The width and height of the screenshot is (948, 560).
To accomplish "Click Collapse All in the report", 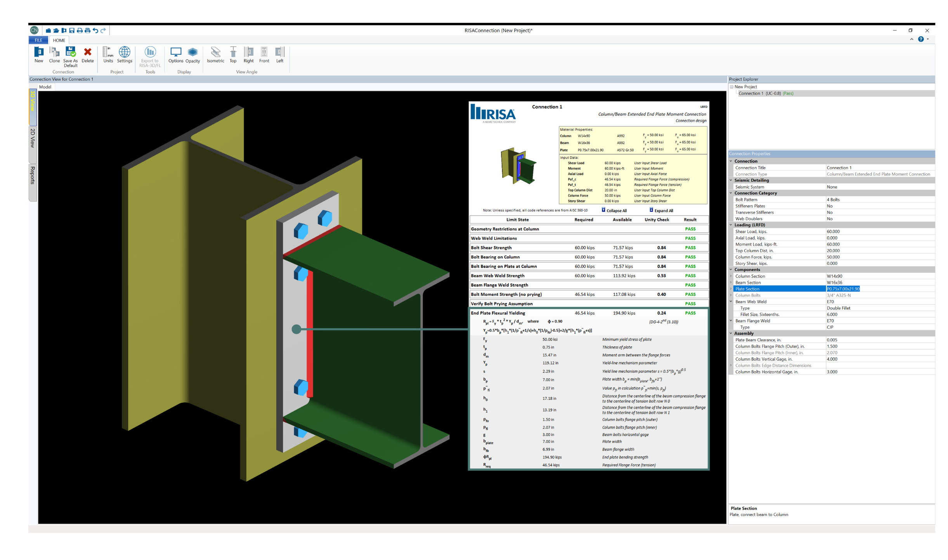I will point(616,211).
